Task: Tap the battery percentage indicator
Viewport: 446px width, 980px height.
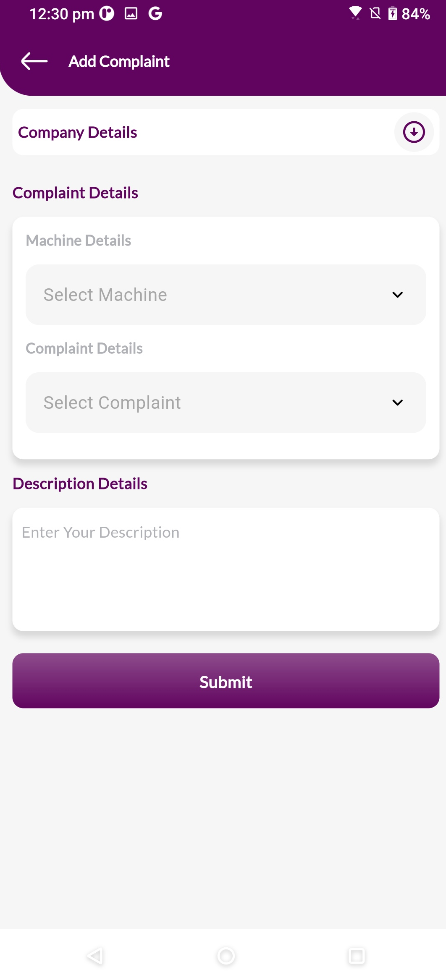Action: (416, 13)
